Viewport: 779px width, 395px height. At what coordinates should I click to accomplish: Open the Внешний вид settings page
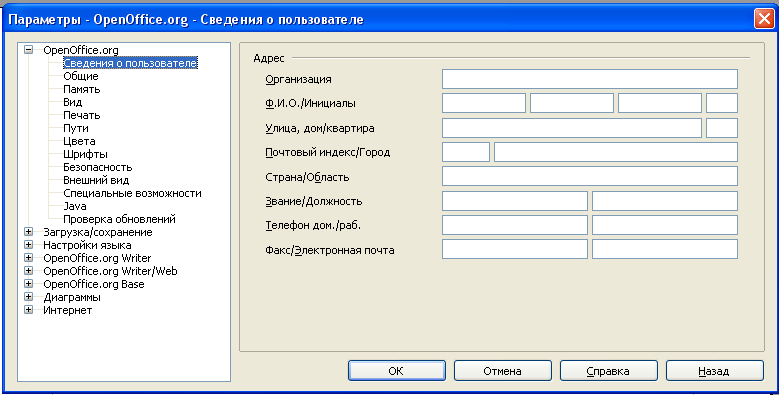point(96,180)
